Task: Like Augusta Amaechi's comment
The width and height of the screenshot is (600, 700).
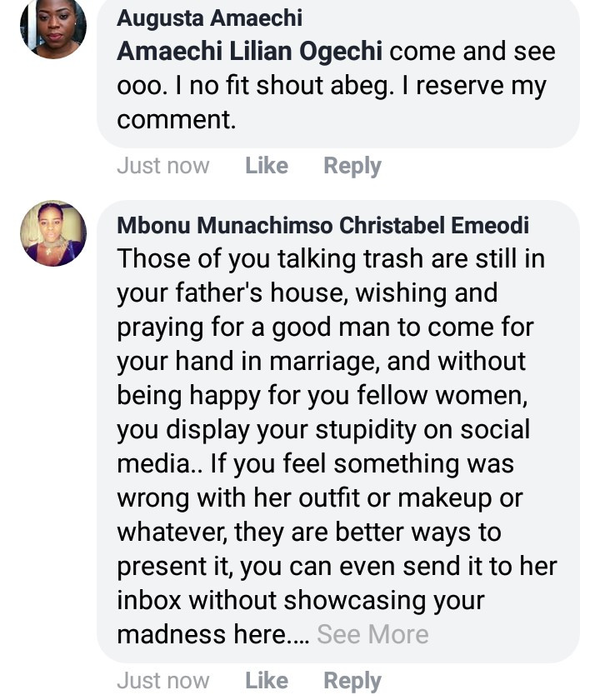Action: (267, 166)
